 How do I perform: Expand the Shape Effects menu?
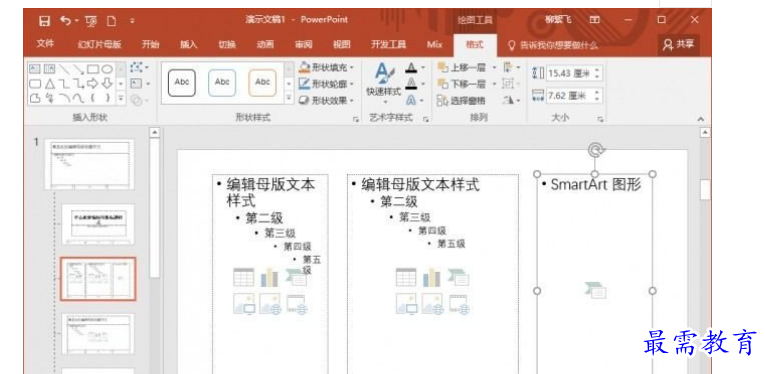tap(326, 100)
